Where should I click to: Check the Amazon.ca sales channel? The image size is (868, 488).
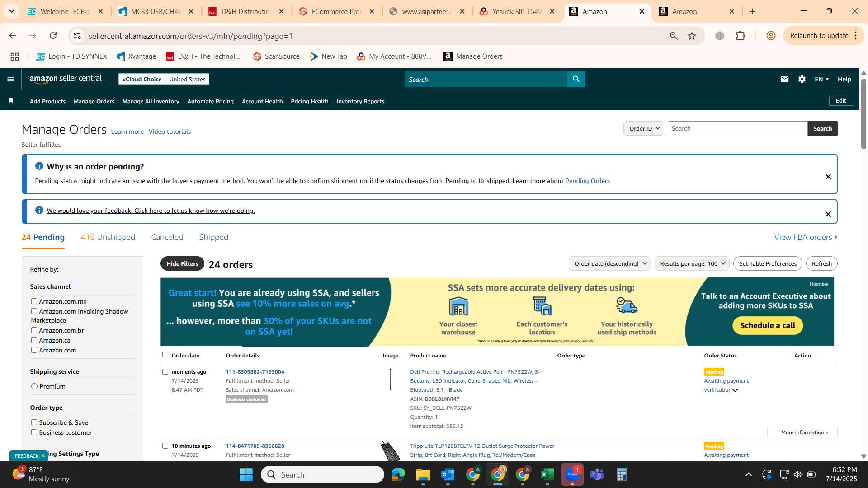(x=34, y=340)
